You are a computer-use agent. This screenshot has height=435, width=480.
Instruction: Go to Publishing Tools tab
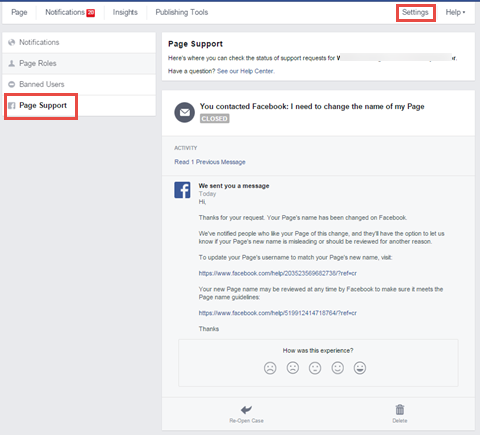point(182,12)
